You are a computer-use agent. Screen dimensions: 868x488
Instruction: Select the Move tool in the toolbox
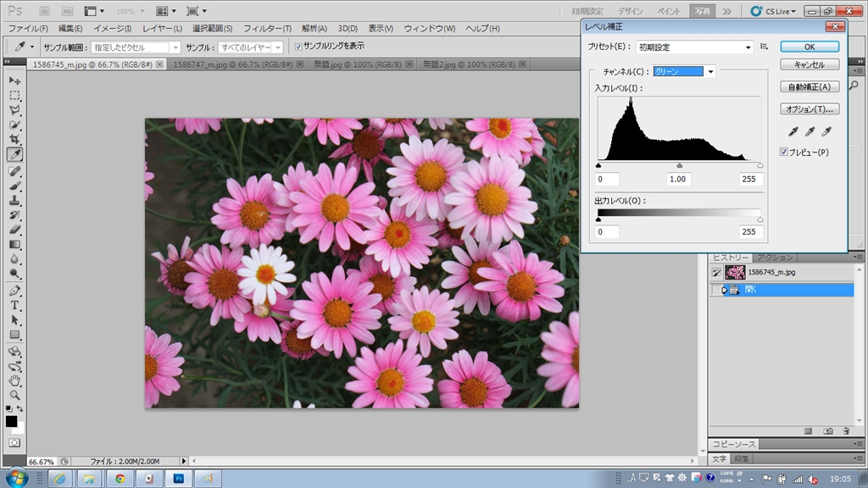point(14,80)
